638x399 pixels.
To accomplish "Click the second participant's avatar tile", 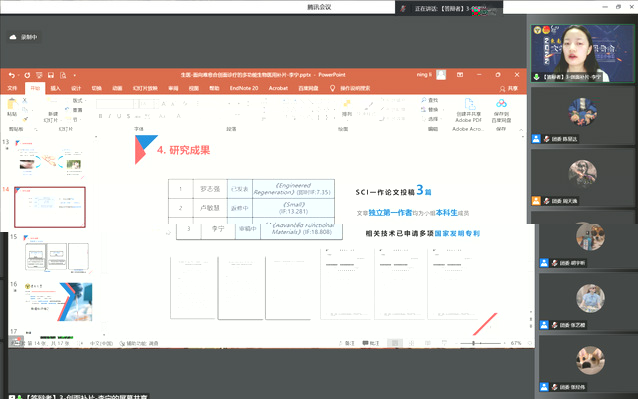I will 582,112.
